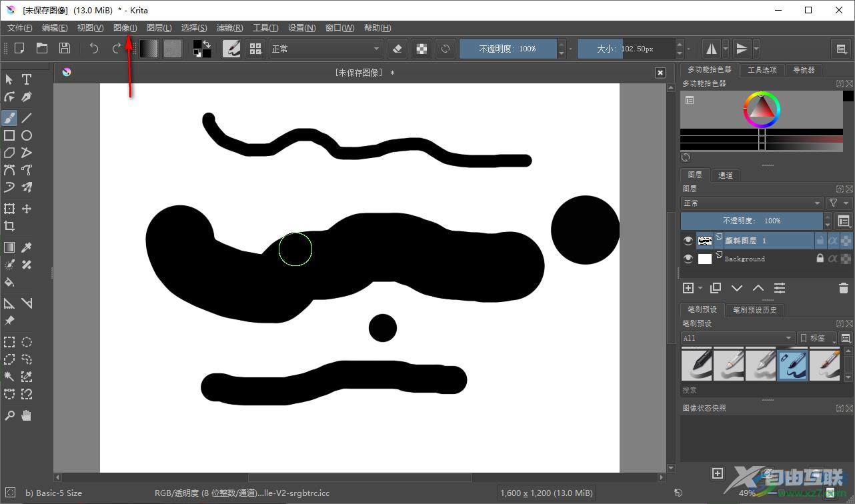Image resolution: width=855 pixels, height=504 pixels.
Task: Select the Zoom magnifier tool
Action: coord(9,415)
